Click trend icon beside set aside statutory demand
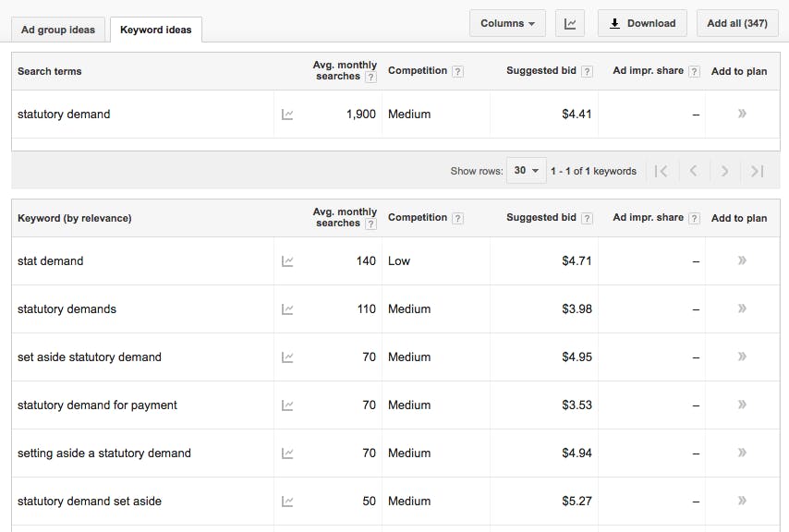 pyautogui.click(x=287, y=357)
